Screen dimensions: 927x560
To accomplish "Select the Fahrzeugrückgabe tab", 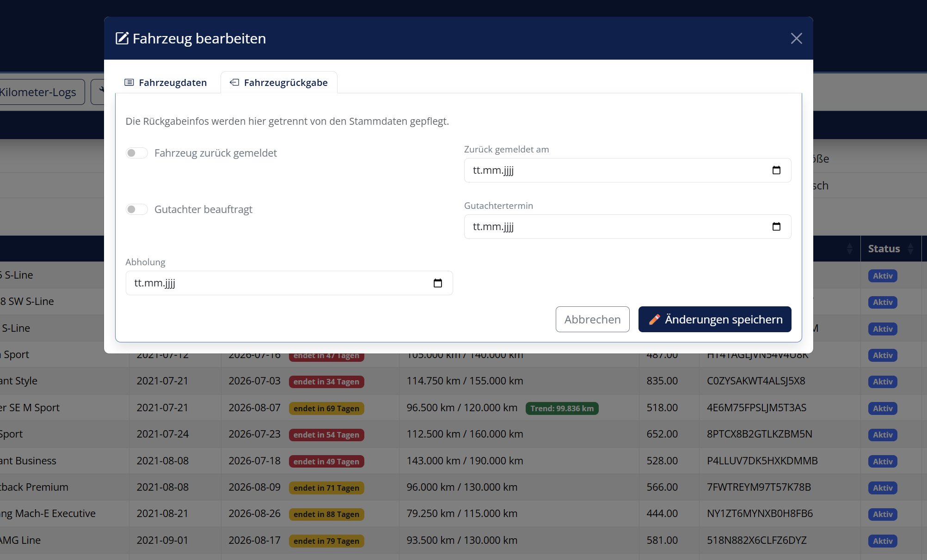I will [x=279, y=83].
